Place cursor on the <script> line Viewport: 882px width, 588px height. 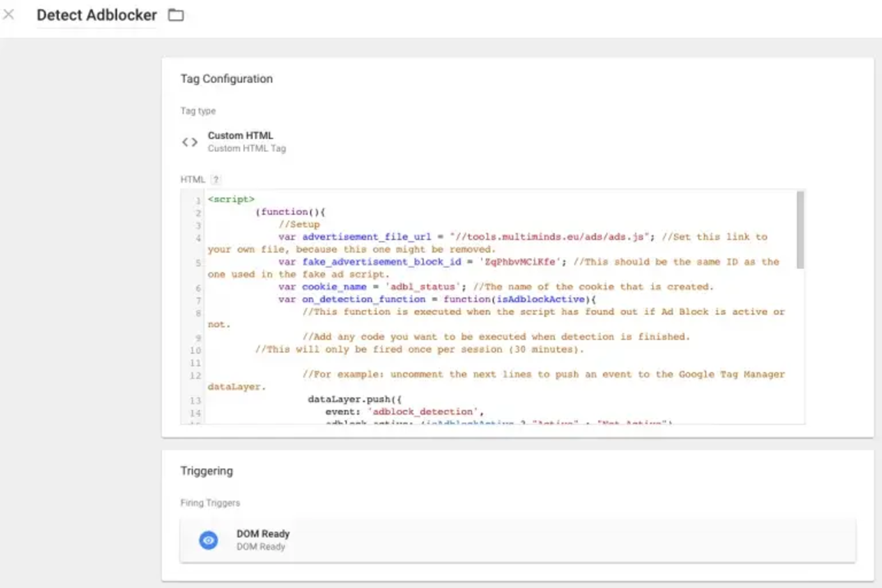tap(231, 199)
